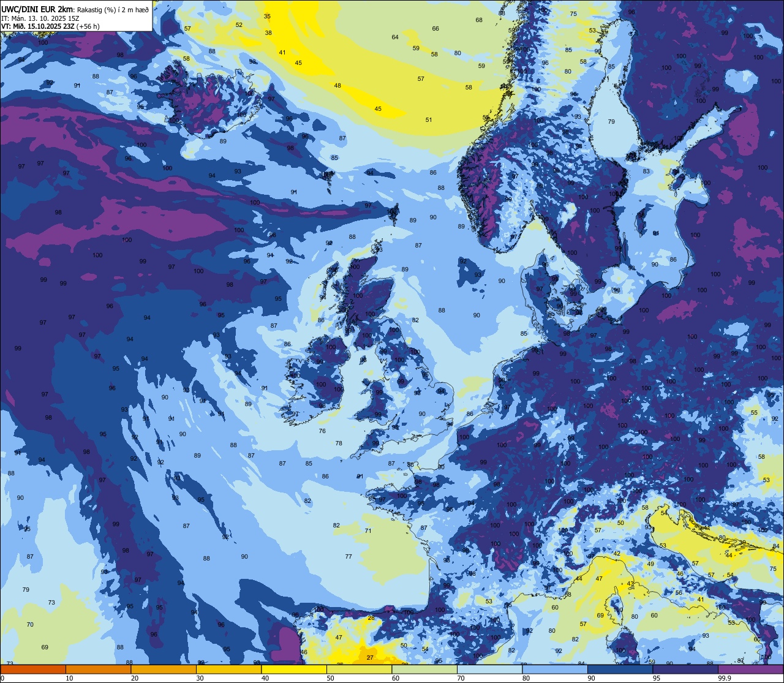The width and height of the screenshot is (784, 683).
Task: Select the 95–99.9% navy legend swatch
Action: (x=685, y=669)
